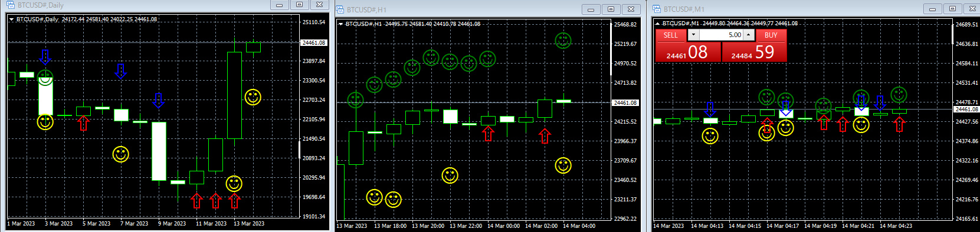980x232 pixels.
Task: Increase lot volume with the up arrow
Action: (748, 35)
